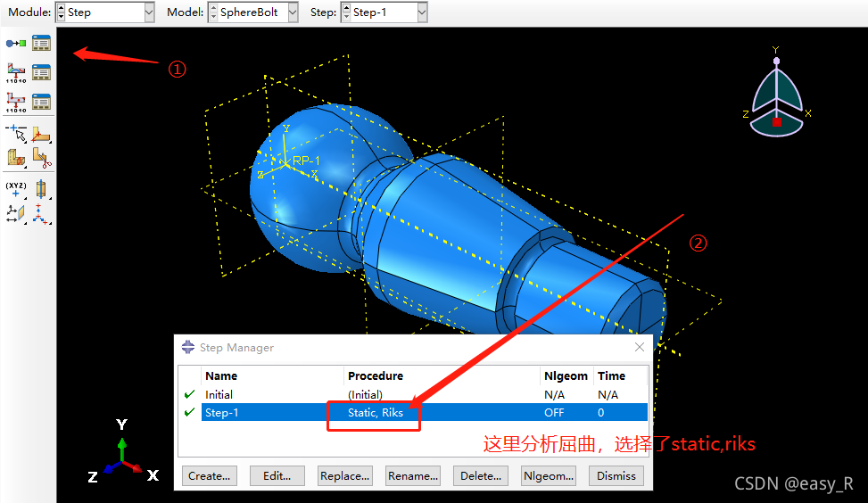
Task: Click the Nlgeom... button
Action: 548,476
